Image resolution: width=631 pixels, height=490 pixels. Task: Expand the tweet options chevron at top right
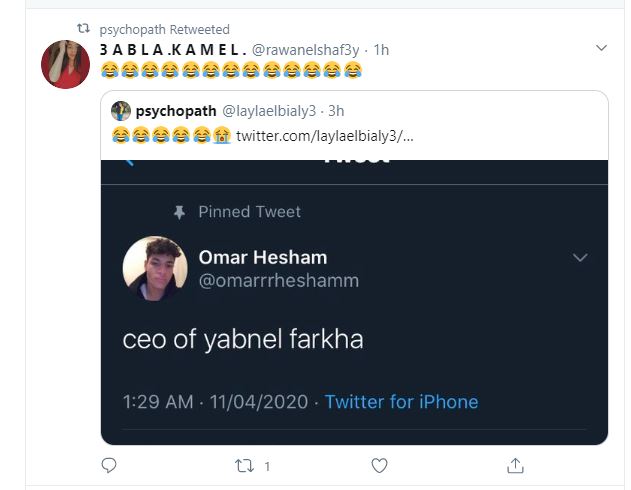(x=601, y=48)
